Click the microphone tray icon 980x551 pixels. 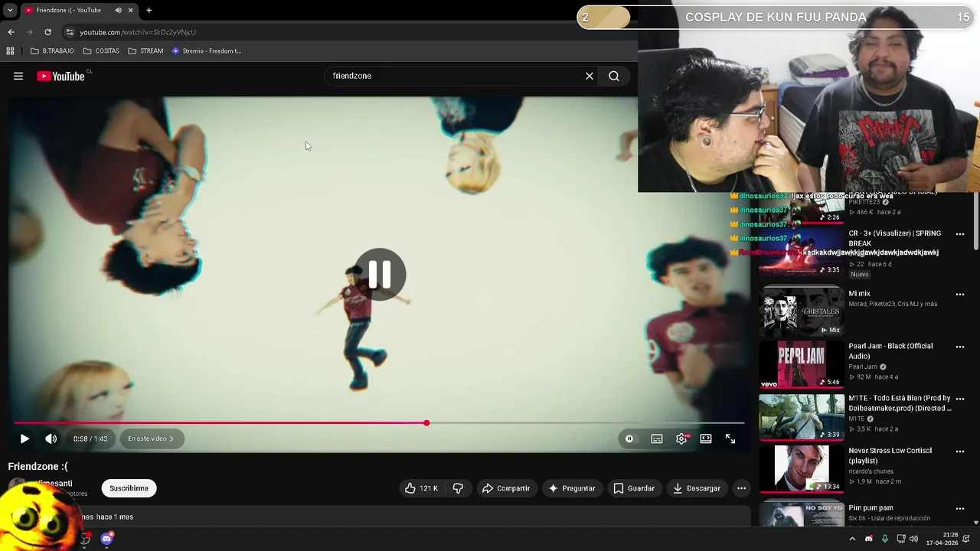coord(885,539)
